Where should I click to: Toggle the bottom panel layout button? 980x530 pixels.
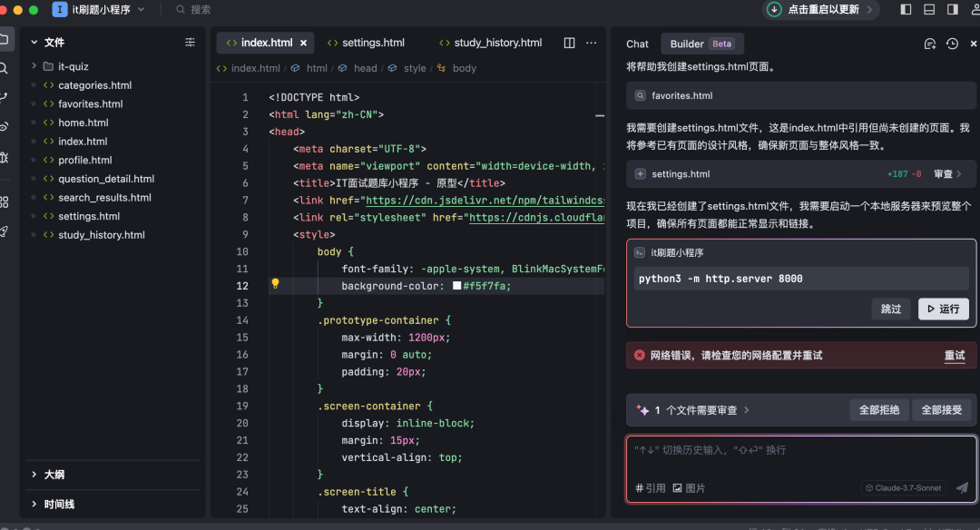[928, 10]
